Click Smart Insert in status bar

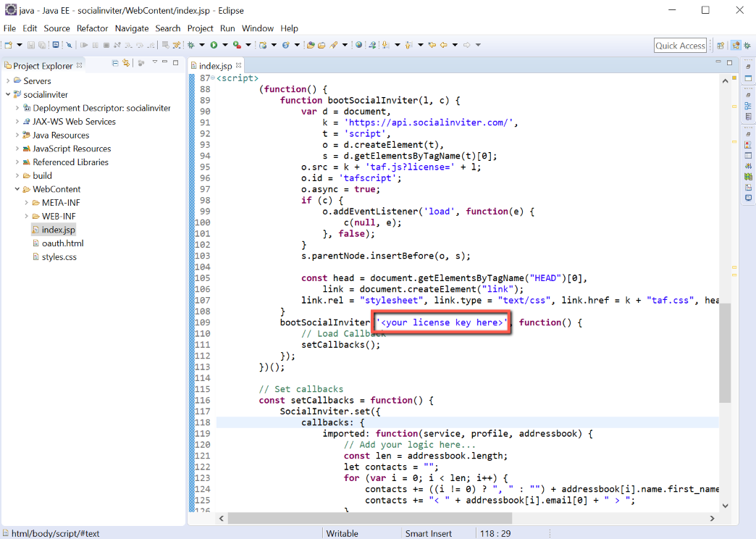[428, 533]
